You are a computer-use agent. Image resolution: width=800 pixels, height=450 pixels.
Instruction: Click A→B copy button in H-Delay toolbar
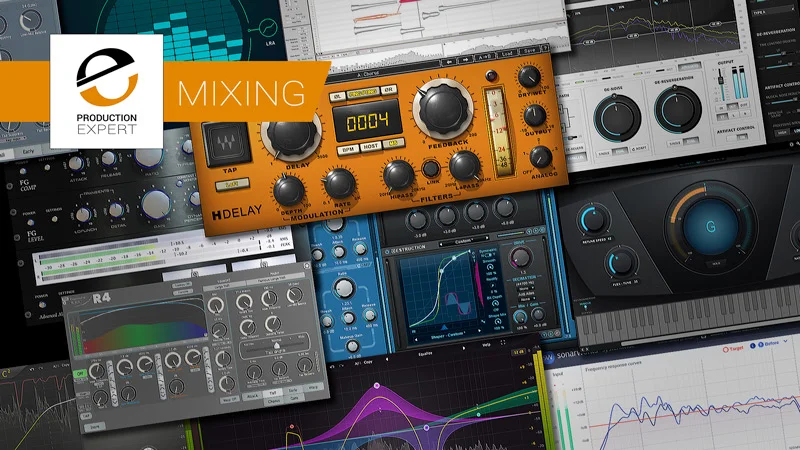485,57
